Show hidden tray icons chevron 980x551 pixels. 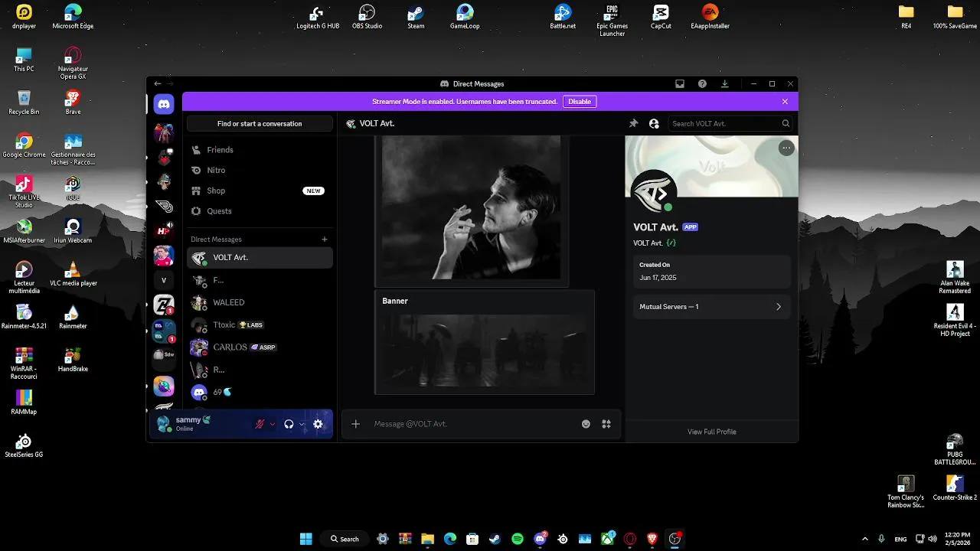pos(865,539)
